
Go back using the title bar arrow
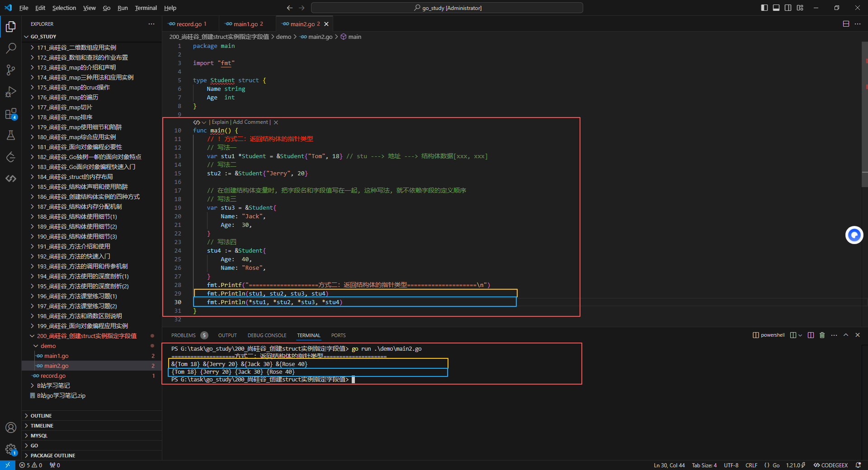click(290, 8)
